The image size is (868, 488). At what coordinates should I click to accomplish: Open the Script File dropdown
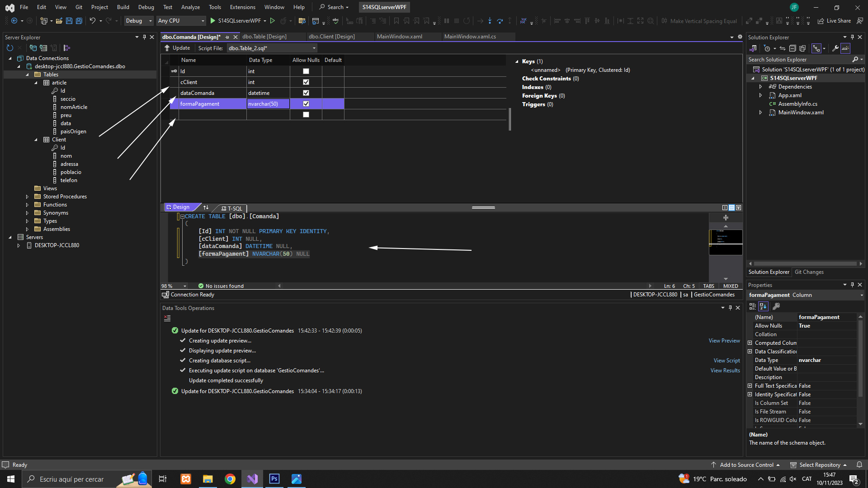coord(314,48)
